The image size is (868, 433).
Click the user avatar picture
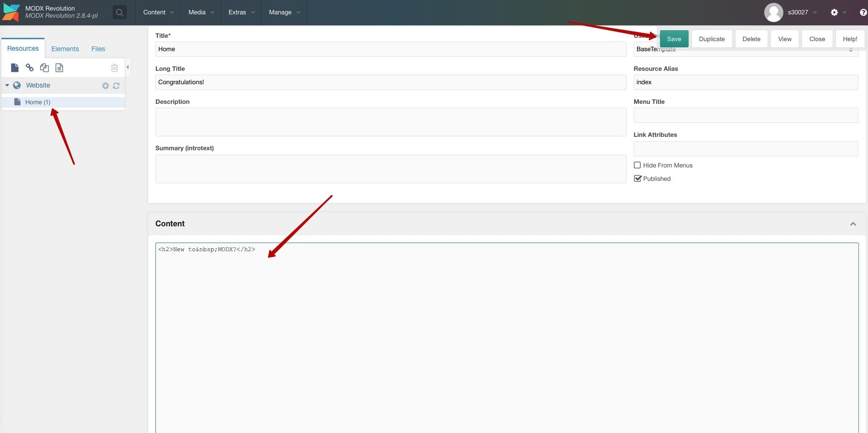[x=773, y=12]
